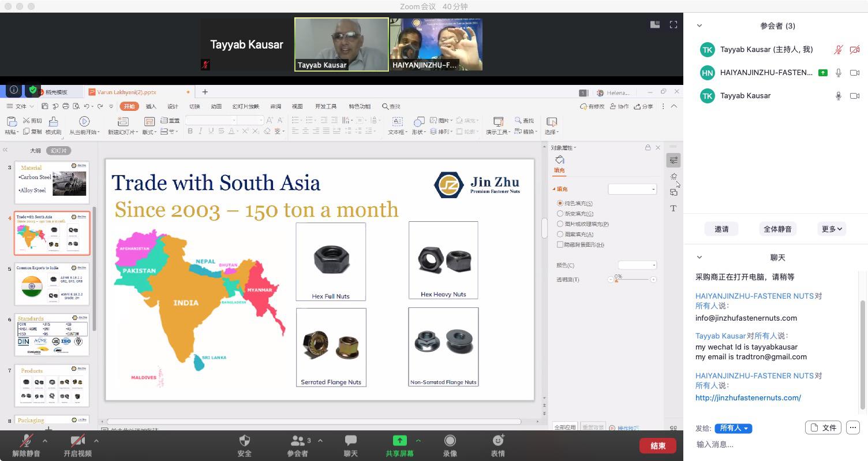
Task: Select pattern fill (图案填充) radio
Action: (560, 234)
